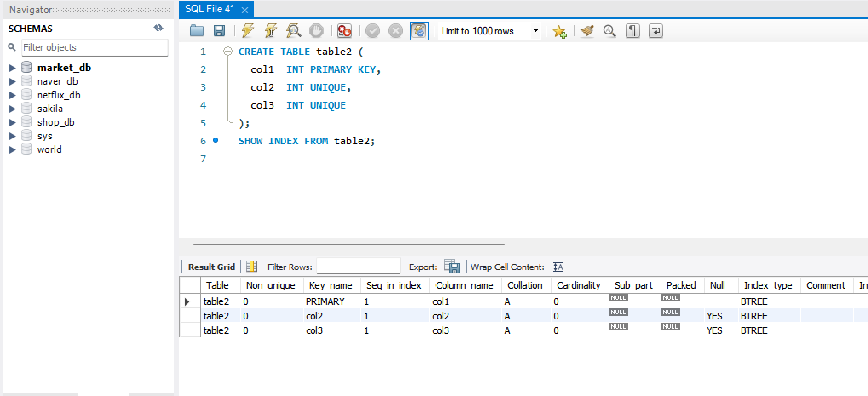Refresh the schemas list
Image resolution: width=868 pixels, height=396 pixels.
[158, 28]
